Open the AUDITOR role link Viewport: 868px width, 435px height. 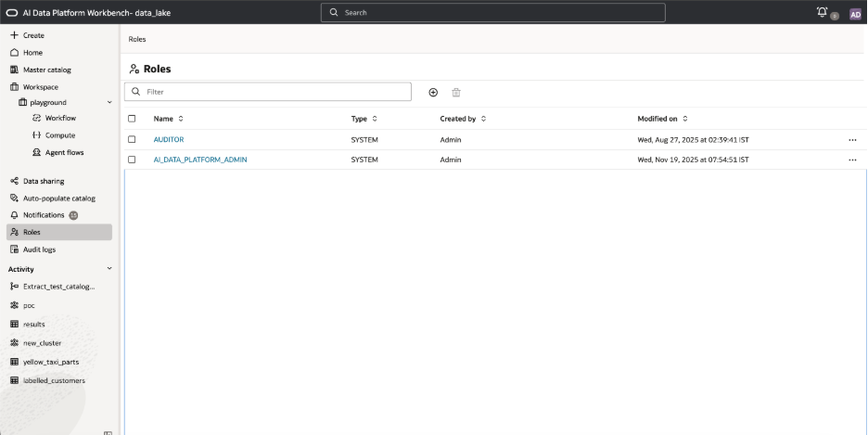(x=169, y=140)
